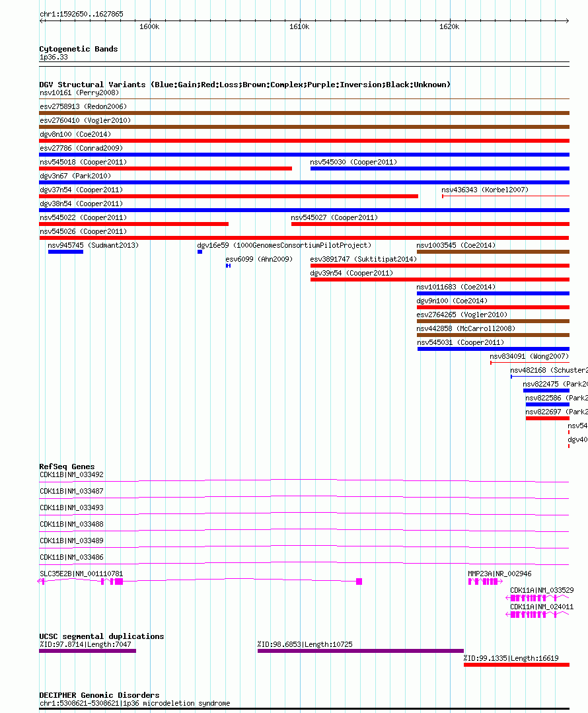This screenshot has width=588, height=713.
Task: Click the MMP23A|NR_002946 gene label
Action: pos(499,574)
